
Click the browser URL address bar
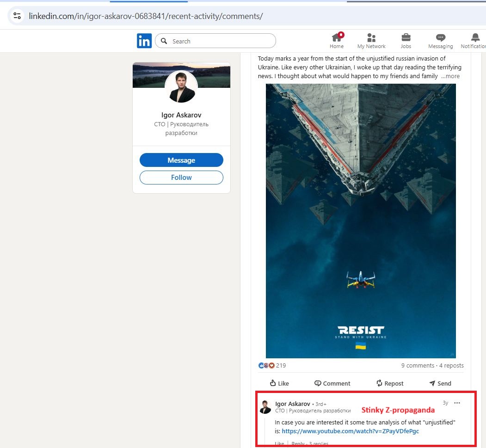(248, 16)
